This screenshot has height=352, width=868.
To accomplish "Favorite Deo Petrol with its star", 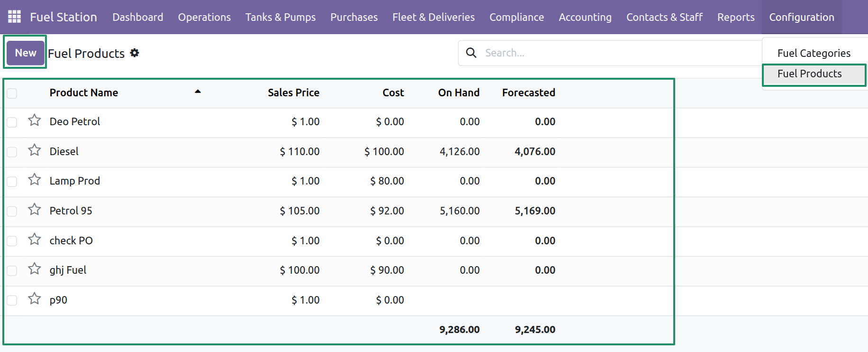I will (35, 120).
